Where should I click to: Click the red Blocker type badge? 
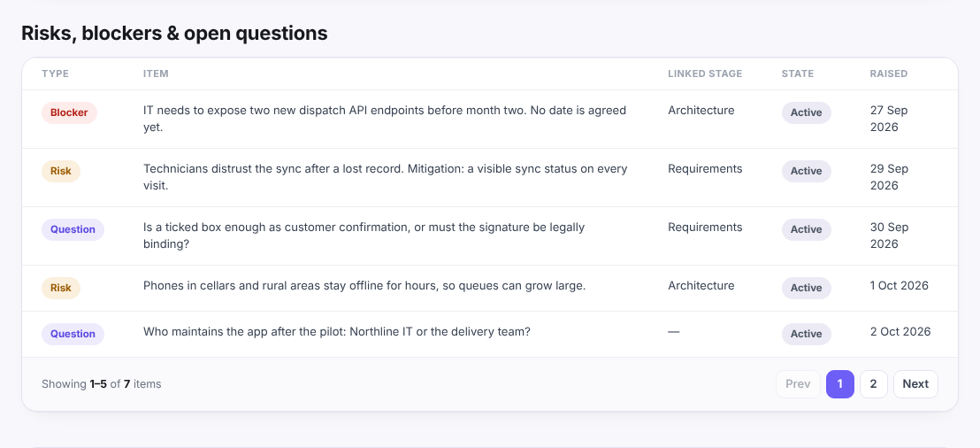click(69, 112)
